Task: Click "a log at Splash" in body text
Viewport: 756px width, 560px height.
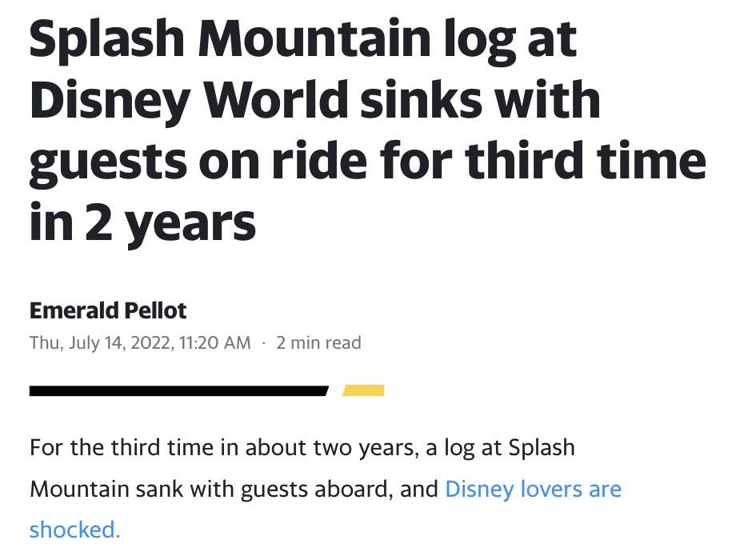Action: click(499, 446)
